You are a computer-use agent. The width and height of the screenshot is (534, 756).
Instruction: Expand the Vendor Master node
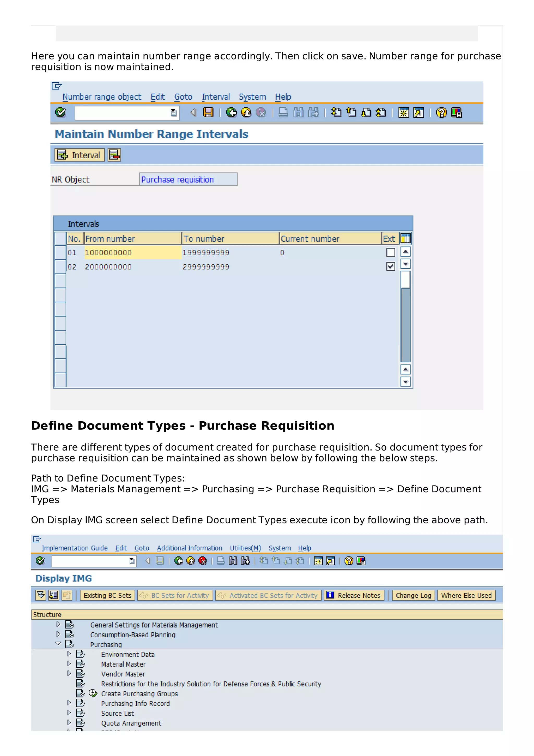click(69, 674)
